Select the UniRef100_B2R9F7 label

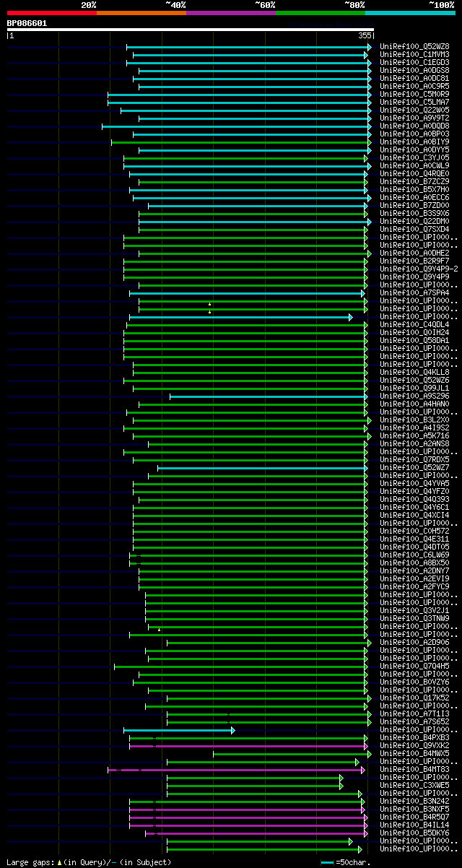(414, 261)
